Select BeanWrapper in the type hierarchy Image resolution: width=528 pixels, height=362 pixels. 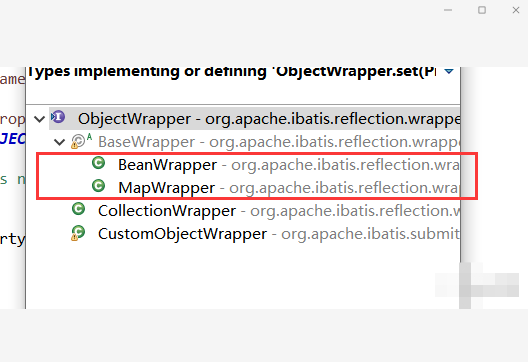coord(167,165)
